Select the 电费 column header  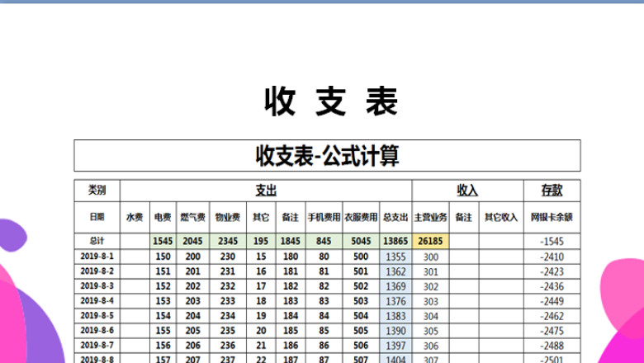coord(163,217)
